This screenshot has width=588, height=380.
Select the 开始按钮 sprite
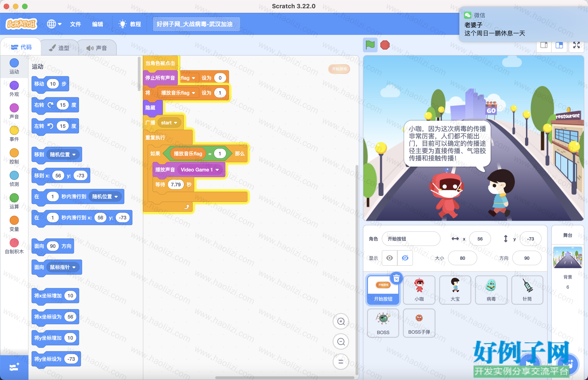[383, 290]
